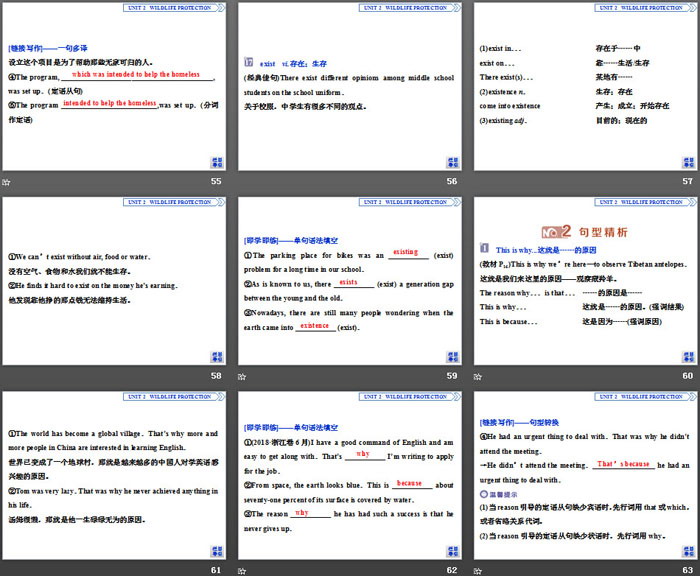Click the slide number 61 label
The image size is (700, 576).
pyautogui.click(x=216, y=570)
